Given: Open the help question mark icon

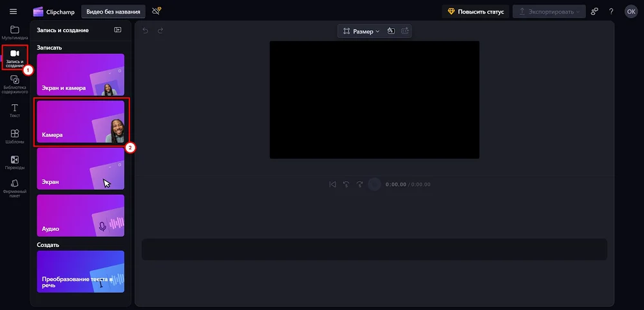Looking at the screenshot, I should click(x=611, y=12).
